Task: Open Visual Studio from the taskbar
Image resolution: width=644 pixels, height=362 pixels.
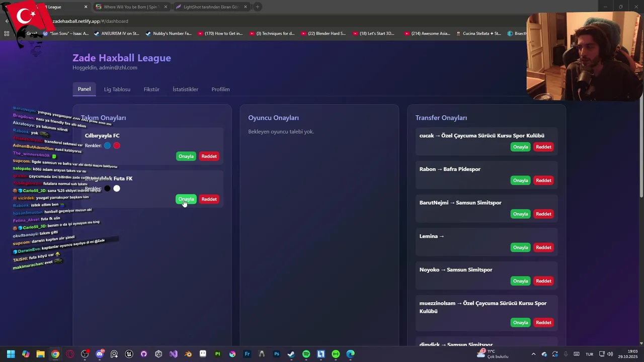Action: click(174, 354)
